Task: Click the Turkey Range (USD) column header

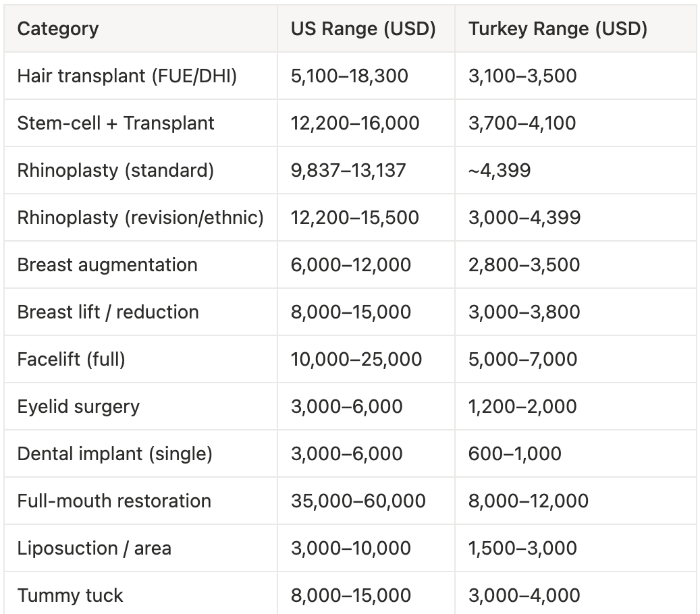Action: pos(558,29)
